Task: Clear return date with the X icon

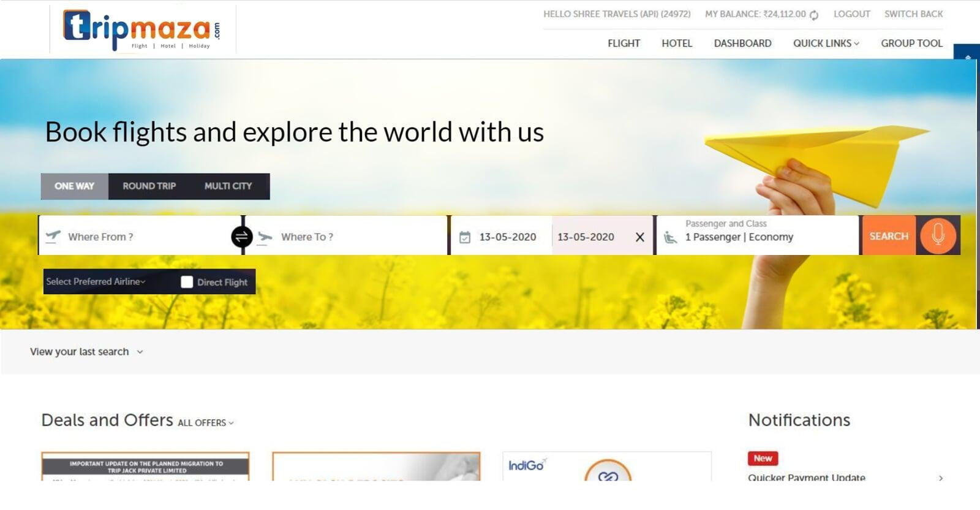Action: [640, 237]
